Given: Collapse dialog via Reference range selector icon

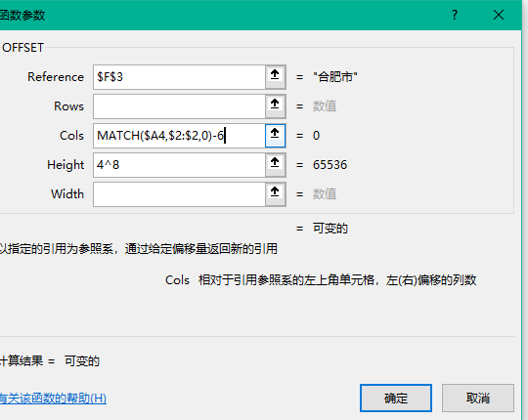Looking at the screenshot, I should coord(275,77).
